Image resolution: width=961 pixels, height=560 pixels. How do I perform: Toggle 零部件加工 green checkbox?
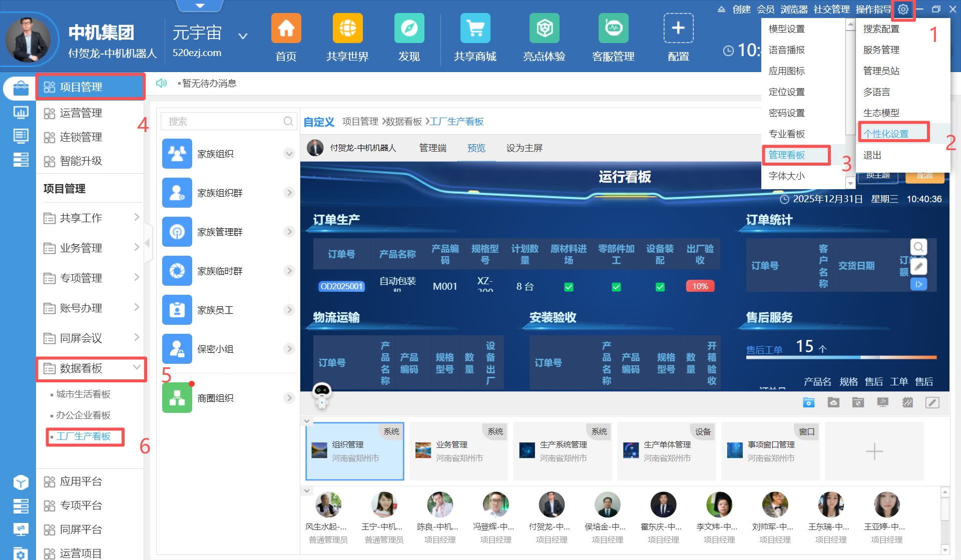point(616,287)
